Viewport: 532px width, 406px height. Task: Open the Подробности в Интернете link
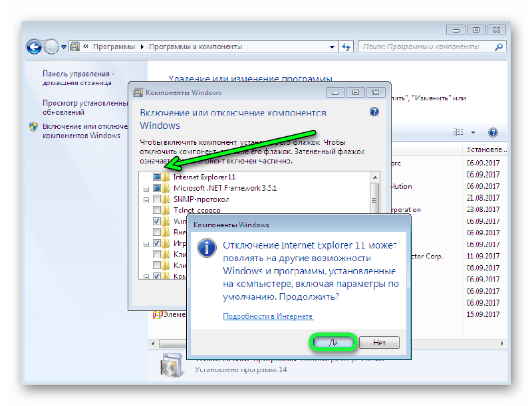[268, 316]
